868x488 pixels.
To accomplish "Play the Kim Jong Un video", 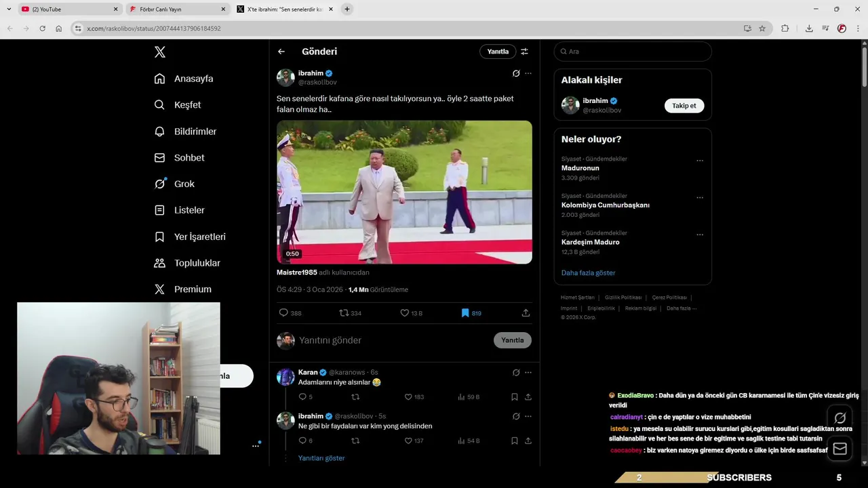I will [x=404, y=192].
